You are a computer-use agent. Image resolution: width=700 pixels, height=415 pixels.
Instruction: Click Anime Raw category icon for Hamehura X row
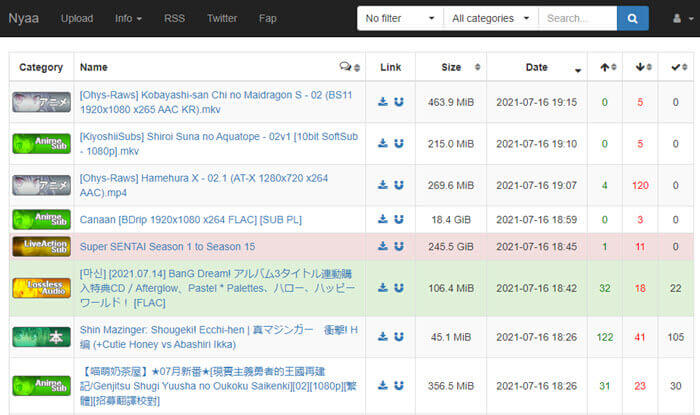[x=42, y=185]
